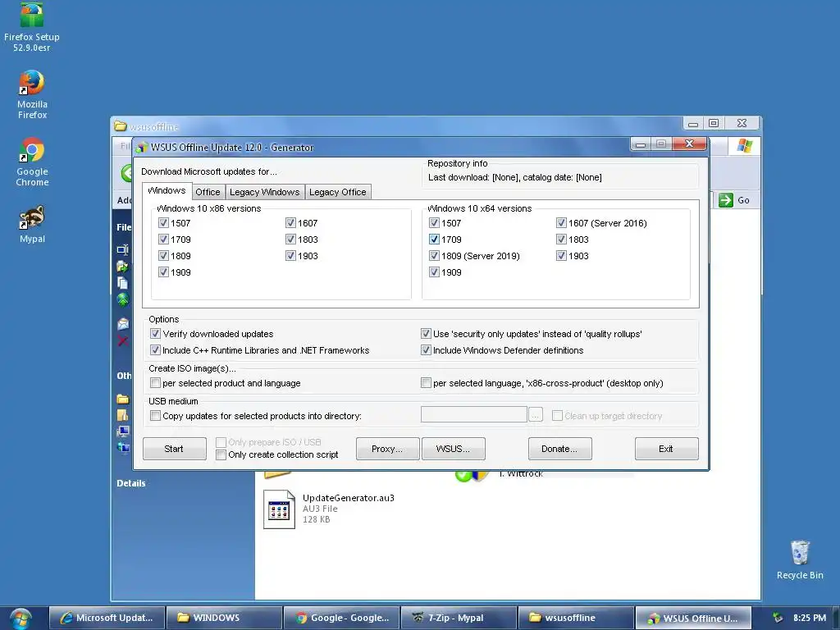Toggle Windows 10 x86 version 1903
The width and height of the screenshot is (840, 630).
point(290,256)
